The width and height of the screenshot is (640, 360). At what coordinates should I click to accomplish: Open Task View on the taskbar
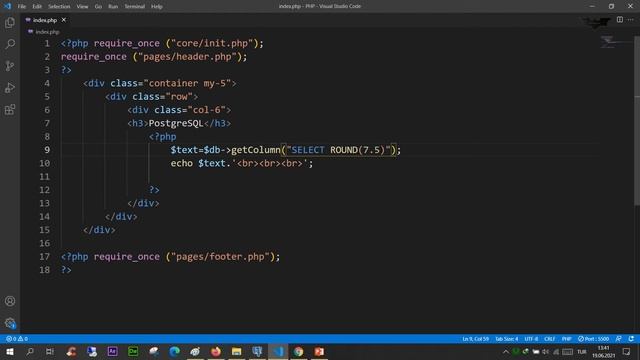coord(50,351)
